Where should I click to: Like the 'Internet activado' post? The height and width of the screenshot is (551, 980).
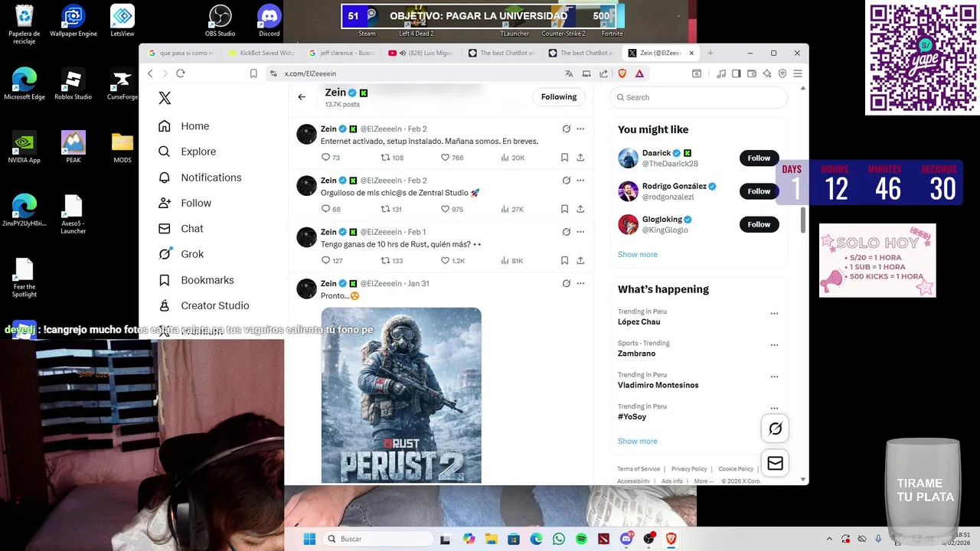pyautogui.click(x=452, y=158)
